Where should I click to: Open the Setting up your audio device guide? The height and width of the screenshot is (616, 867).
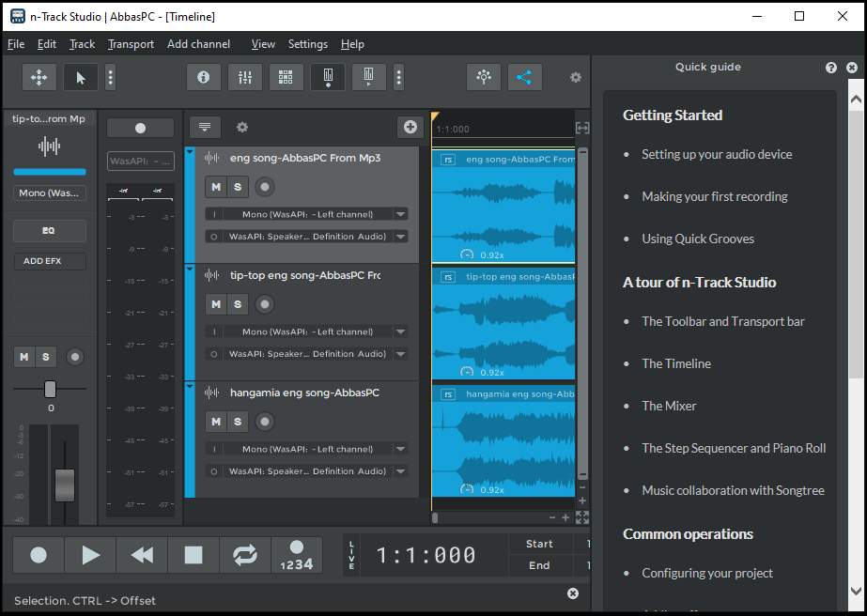tap(717, 154)
